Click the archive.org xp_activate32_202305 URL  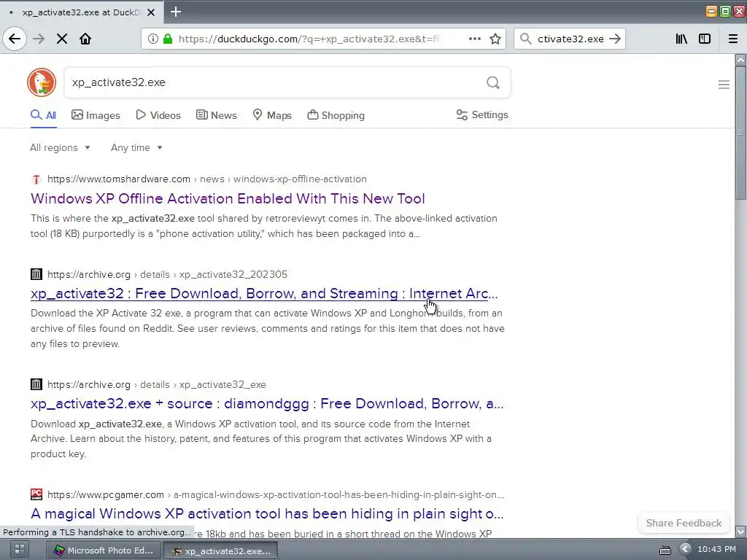click(167, 274)
